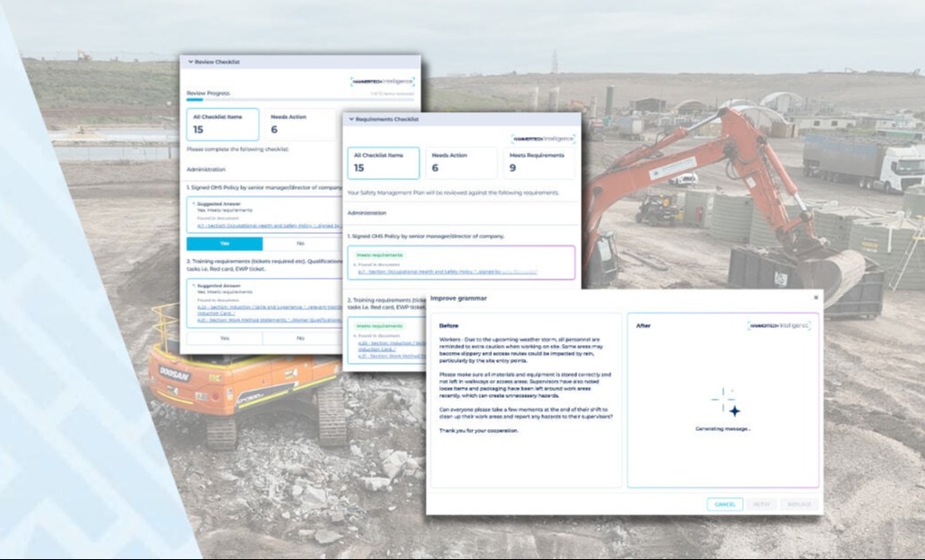This screenshot has width=925, height=560.
Task: Select All Checklist Items card in Requirements Checklist
Action: (384, 163)
